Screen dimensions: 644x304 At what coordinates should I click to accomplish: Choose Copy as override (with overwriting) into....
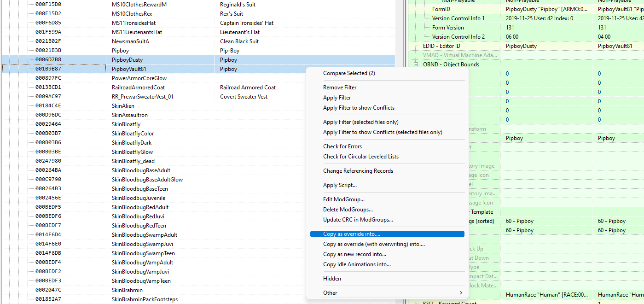[374, 244]
